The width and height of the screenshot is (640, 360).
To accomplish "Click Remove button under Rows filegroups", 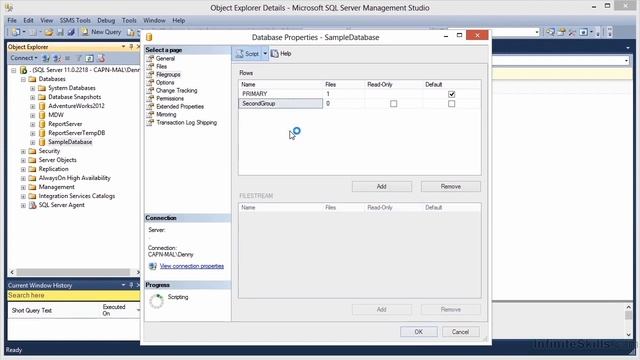I will click(451, 187).
